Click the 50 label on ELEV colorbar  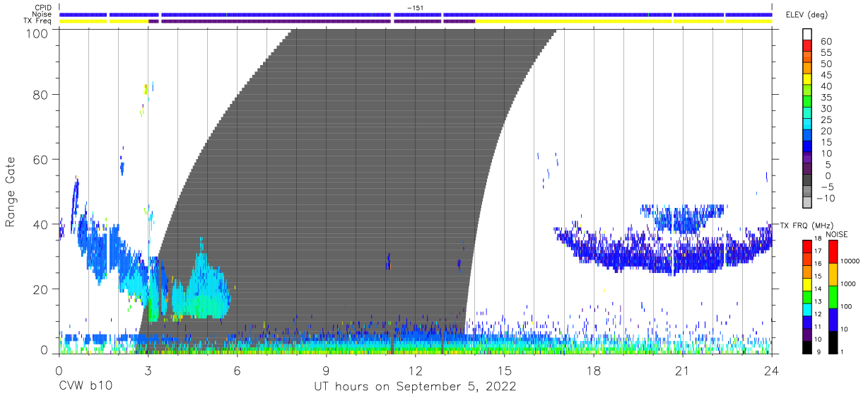coord(826,64)
